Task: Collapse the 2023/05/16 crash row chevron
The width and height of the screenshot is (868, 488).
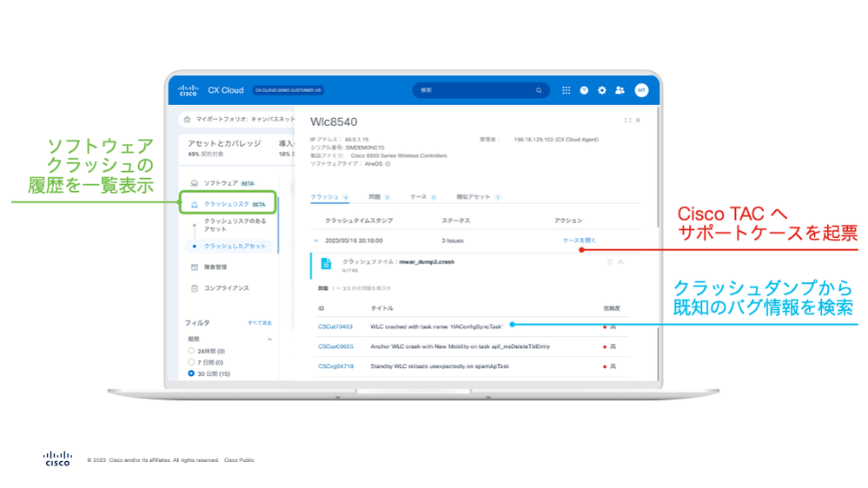Action: tap(316, 241)
